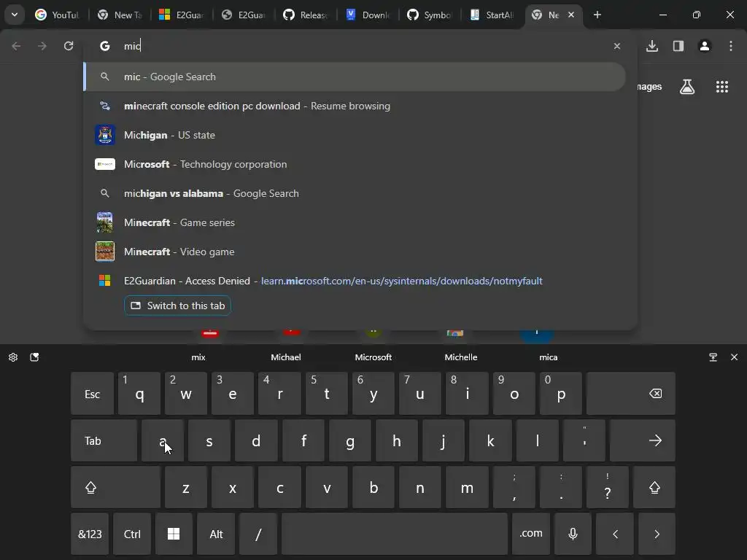Screen dimensions: 747x560
Task: Tap the question mark key
Action: coord(608,487)
